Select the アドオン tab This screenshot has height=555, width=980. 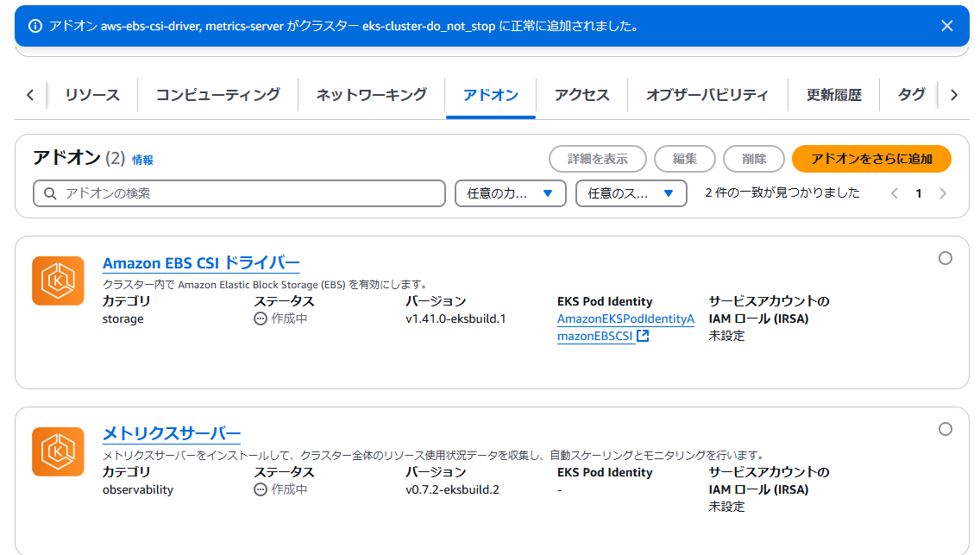491,95
